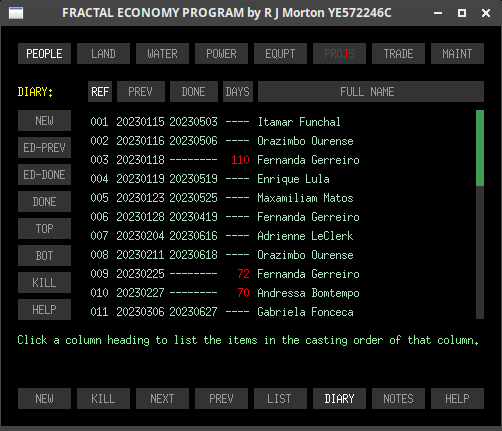Select row 007 Adrienne LeClerk
The width and height of the screenshot is (502, 431).
pyautogui.click(x=222, y=236)
